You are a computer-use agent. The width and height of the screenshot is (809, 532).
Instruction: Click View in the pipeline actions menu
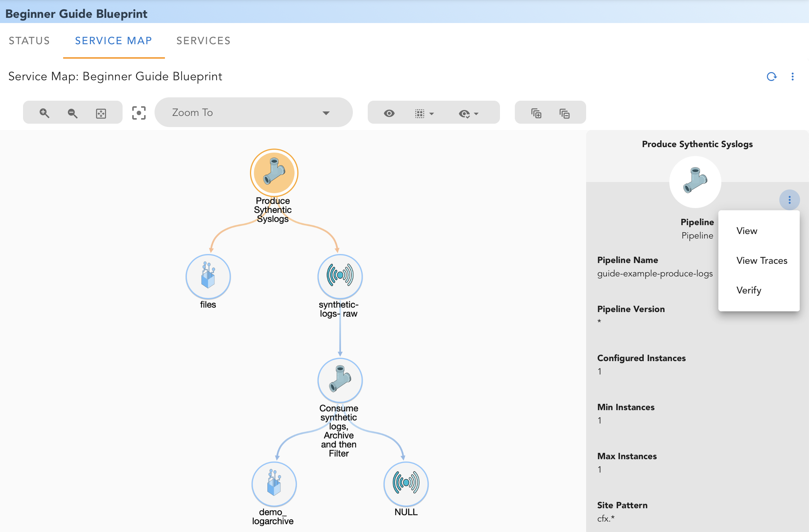pyautogui.click(x=747, y=231)
